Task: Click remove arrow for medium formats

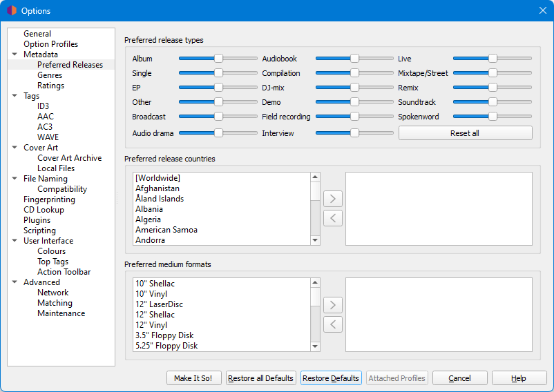Action: pyautogui.click(x=333, y=324)
